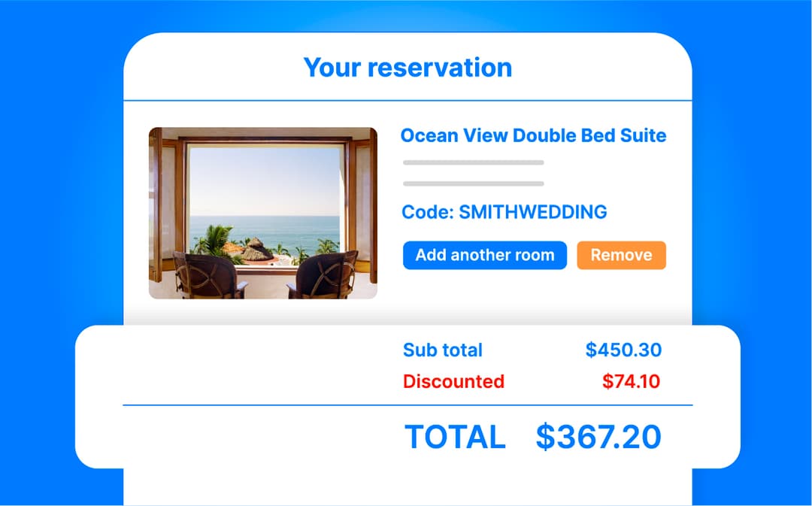
Task: Click the $450.30 subtotal amount
Action: coord(623,350)
